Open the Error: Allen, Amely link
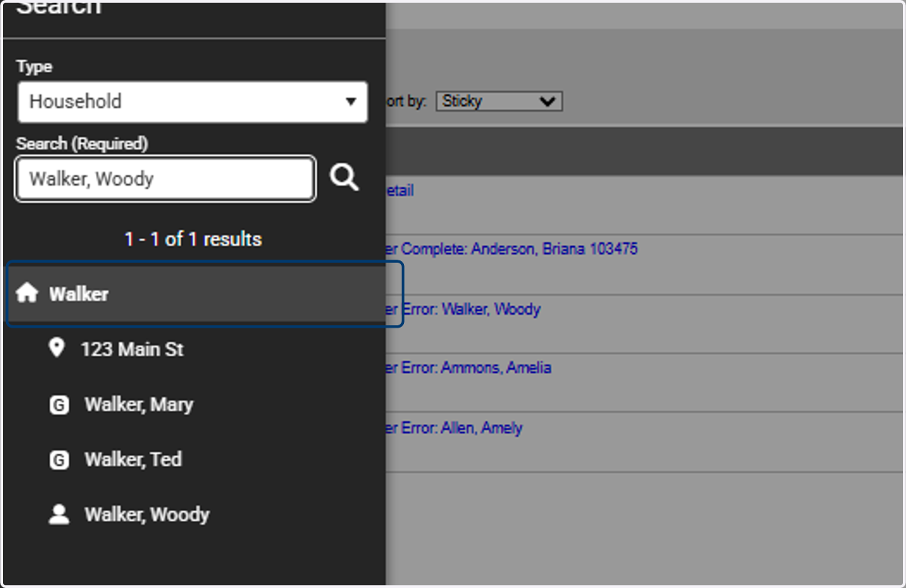This screenshot has width=906, height=588. pyautogui.click(x=454, y=428)
